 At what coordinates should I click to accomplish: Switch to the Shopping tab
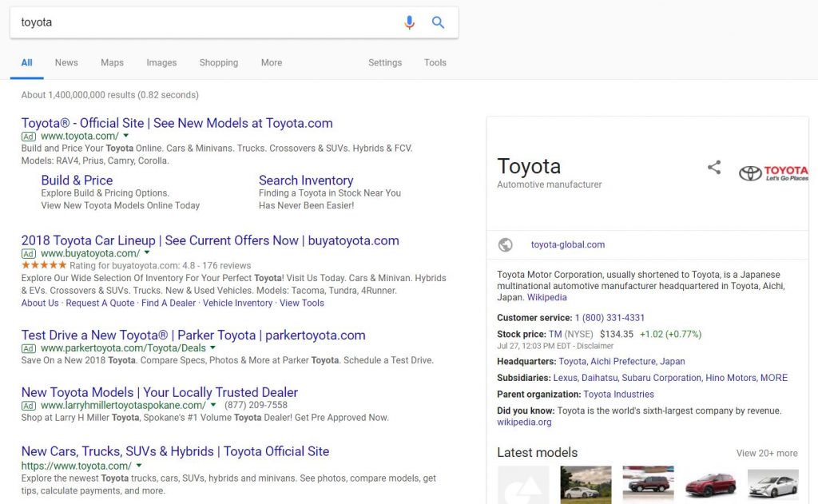pos(219,62)
